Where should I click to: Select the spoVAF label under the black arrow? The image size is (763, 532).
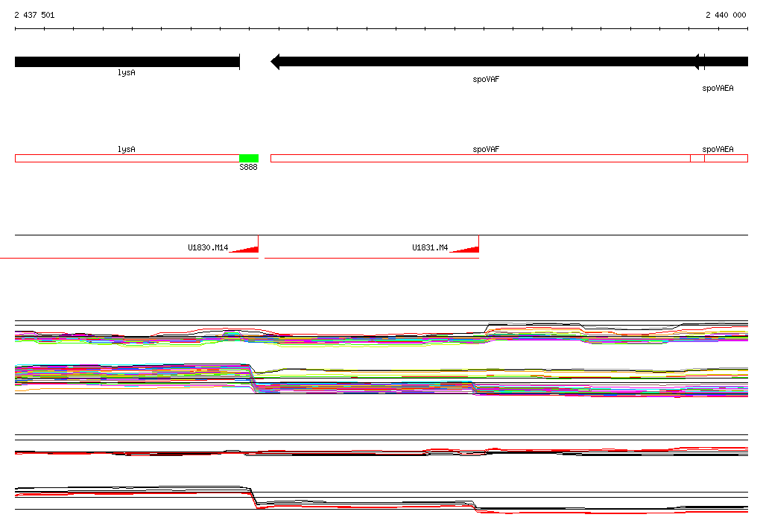click(486, 79)
